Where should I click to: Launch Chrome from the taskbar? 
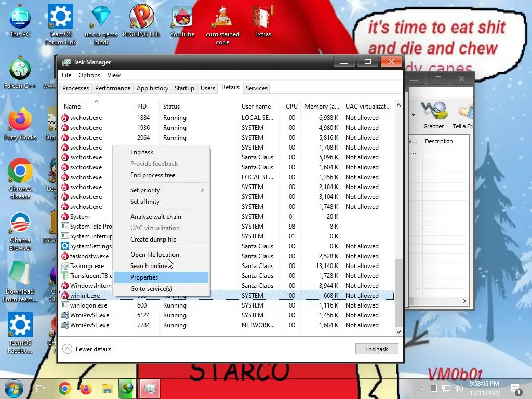(x=64, y=389)
